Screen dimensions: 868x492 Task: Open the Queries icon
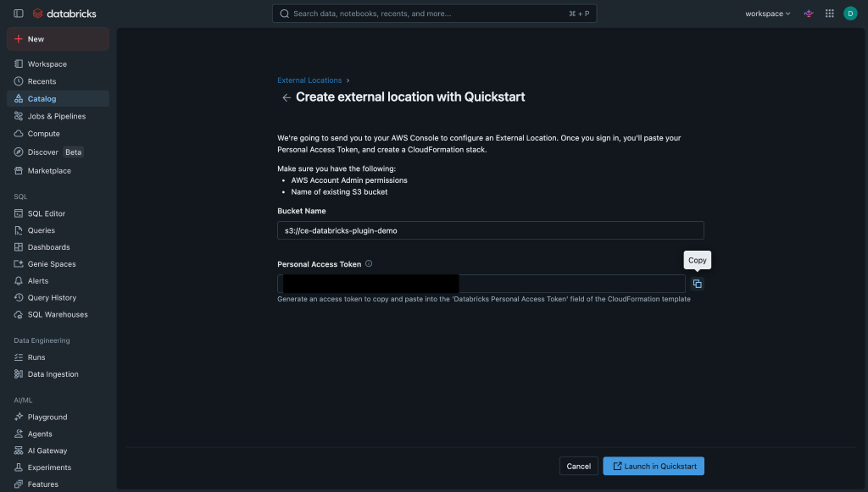click(x=19, y=230)
